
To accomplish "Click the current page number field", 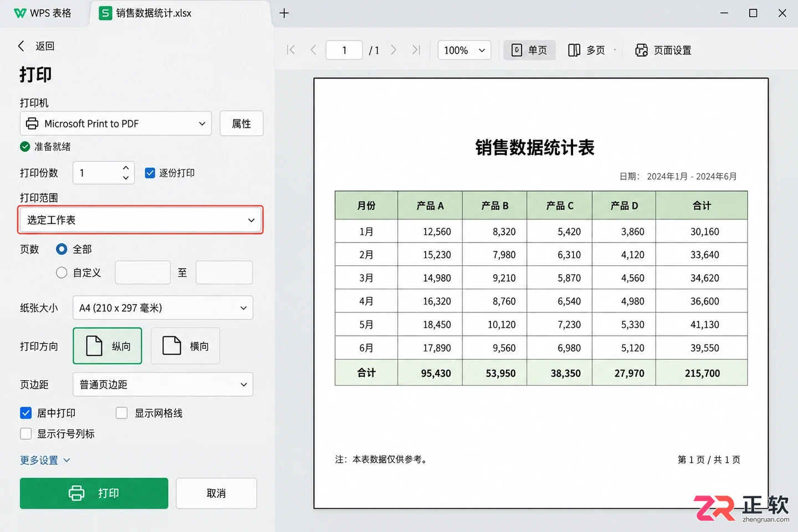I will coord(344,50).
